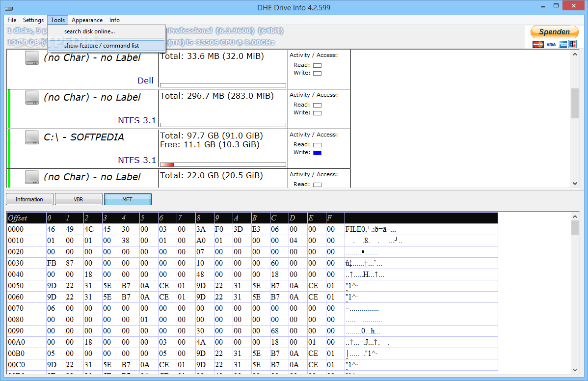Close the open Tools menu

pyautogui.click(x=58, y=20)
